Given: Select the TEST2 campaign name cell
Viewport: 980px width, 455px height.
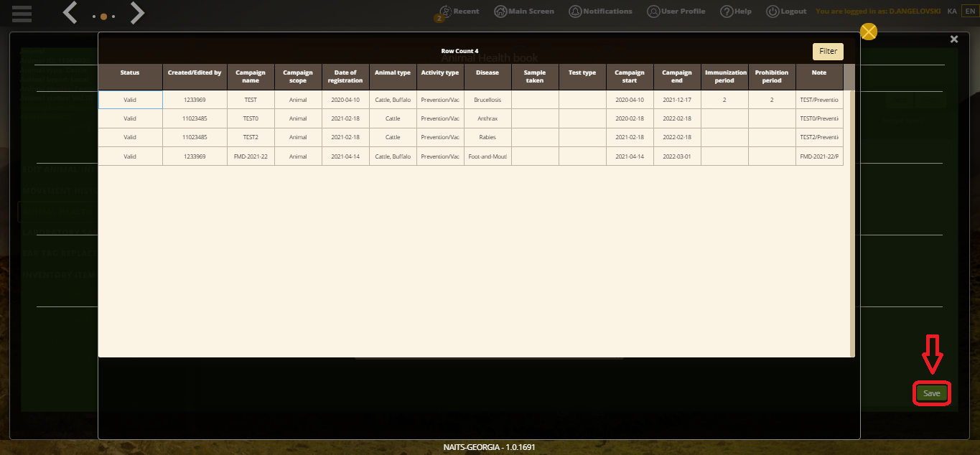Looking at the screenshot, I should tap(251, 137).
